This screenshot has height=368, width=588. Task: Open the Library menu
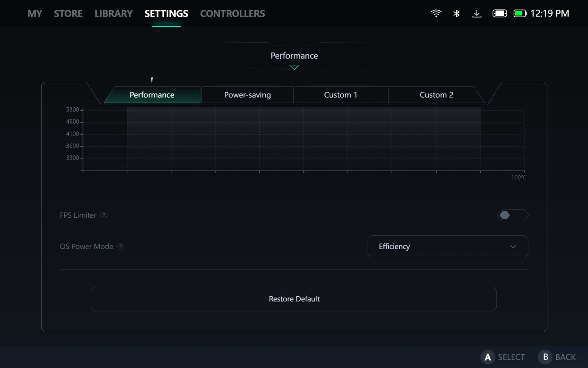pyautogui.click(x=113, y=14)
